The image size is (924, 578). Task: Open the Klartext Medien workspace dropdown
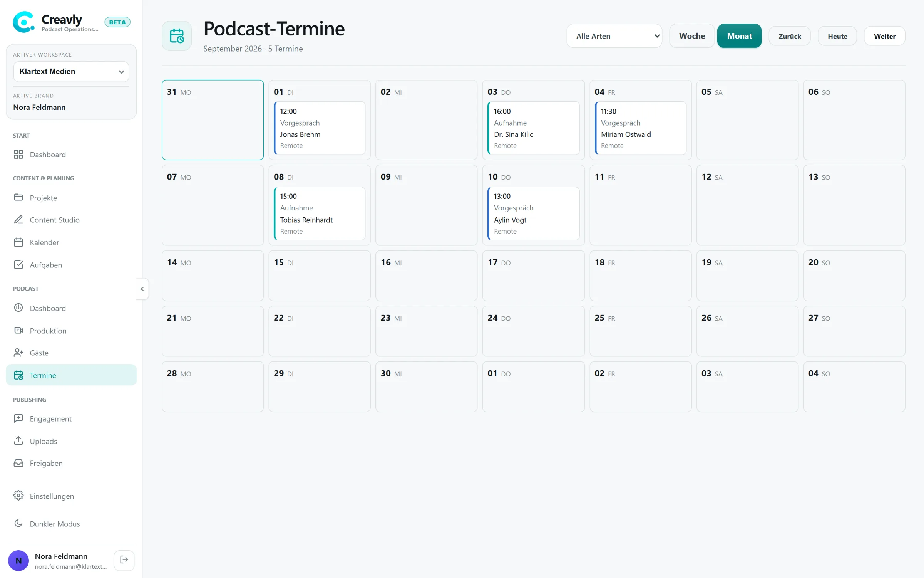71,71
